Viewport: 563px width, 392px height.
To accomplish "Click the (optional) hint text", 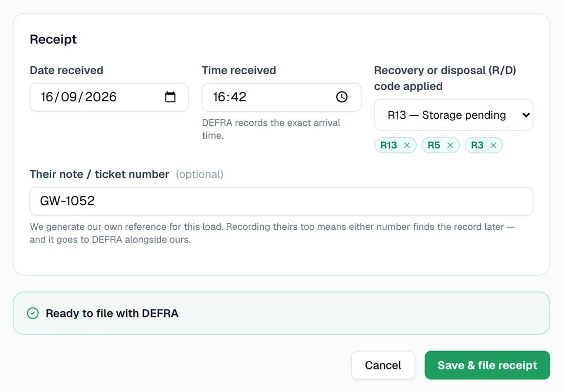I will tap(200, 175).
